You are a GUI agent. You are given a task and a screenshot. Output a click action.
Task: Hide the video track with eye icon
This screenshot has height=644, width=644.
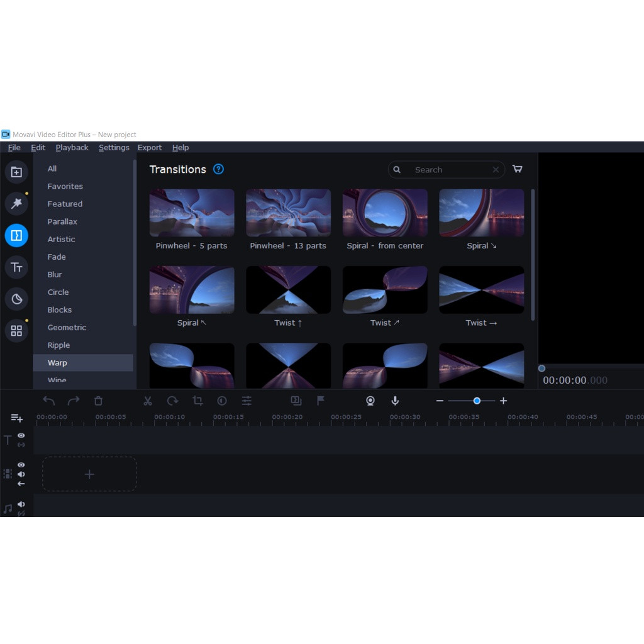21,465
